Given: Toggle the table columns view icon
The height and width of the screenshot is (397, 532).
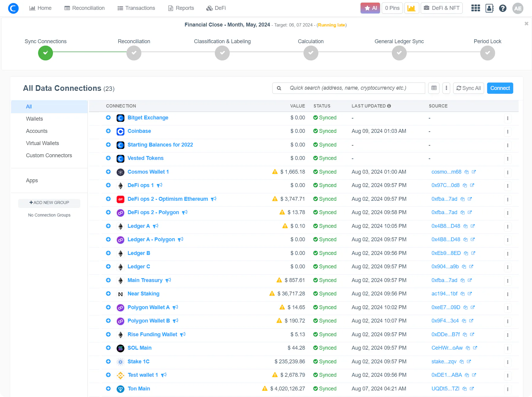Looking at the screenshot, I should [x=434, y=88].
